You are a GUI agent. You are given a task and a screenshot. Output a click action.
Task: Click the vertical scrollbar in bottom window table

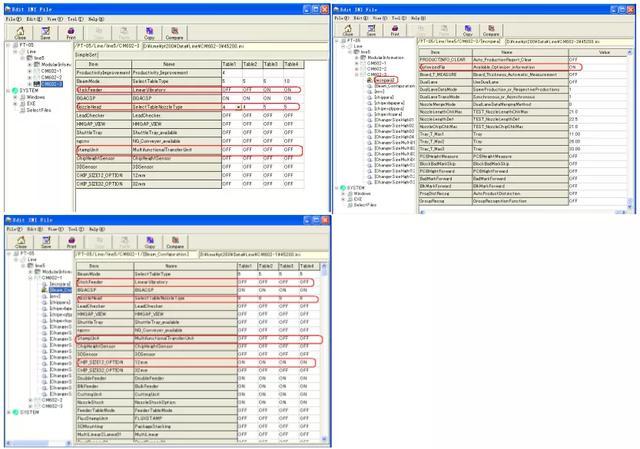(x=324, y=352)
